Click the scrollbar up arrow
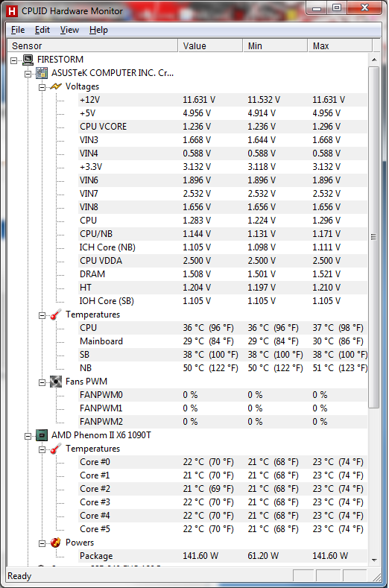Image resolution: width=389 pixels, height=588 pixels. tap(374, 60)
